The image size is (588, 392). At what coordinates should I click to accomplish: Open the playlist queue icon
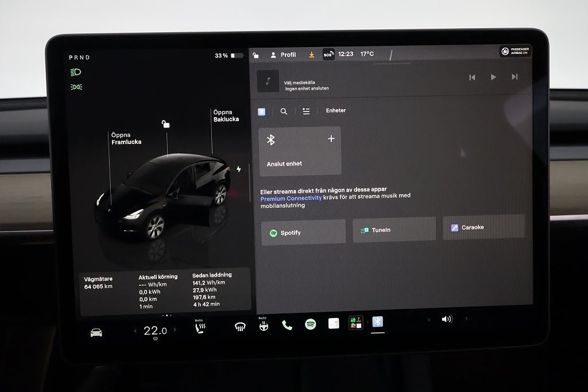[x=306, y=111]
